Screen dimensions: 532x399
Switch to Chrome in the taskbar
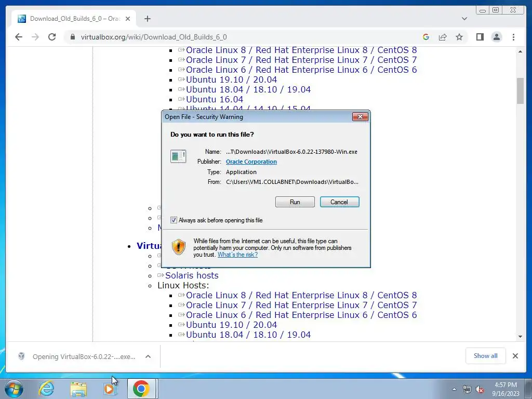pyautogui.click(x=141, y=389)
